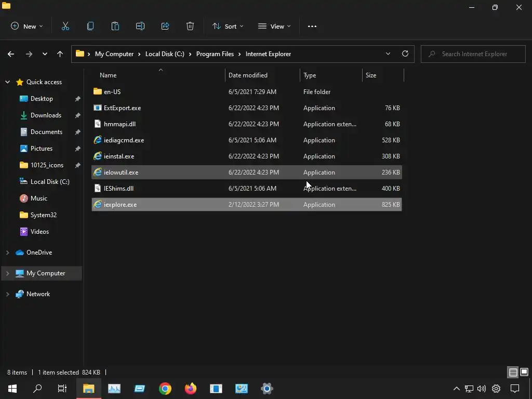532x399 pixels.
Task: Open Google Chrome from the taskbar
Action: [x=165, y=389]
